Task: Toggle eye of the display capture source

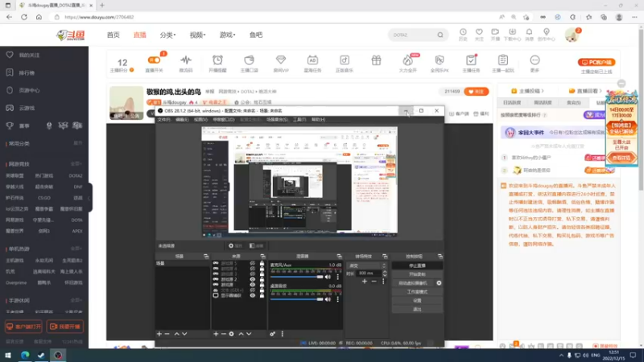Action: [252, 295]
